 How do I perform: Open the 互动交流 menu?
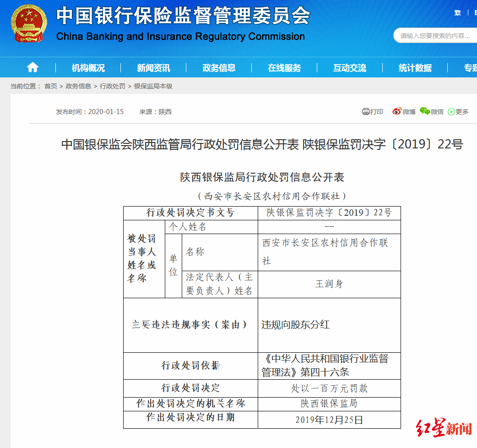click(x=350, y=68)
